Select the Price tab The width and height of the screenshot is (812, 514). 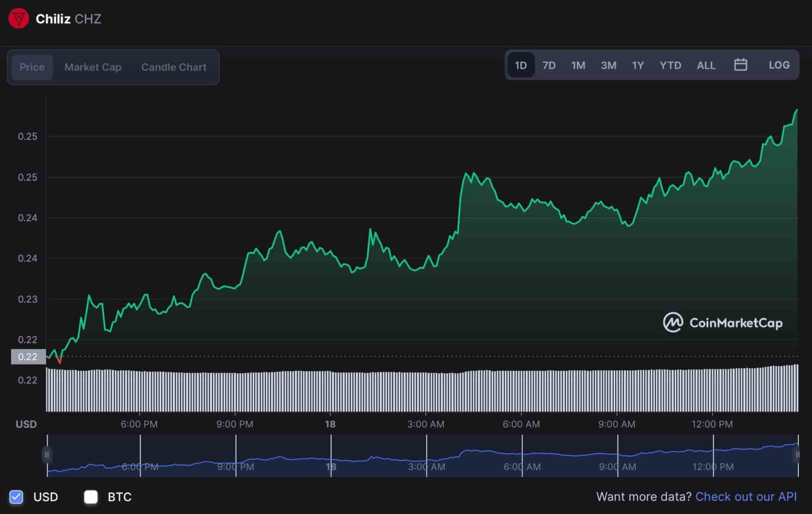32,67
